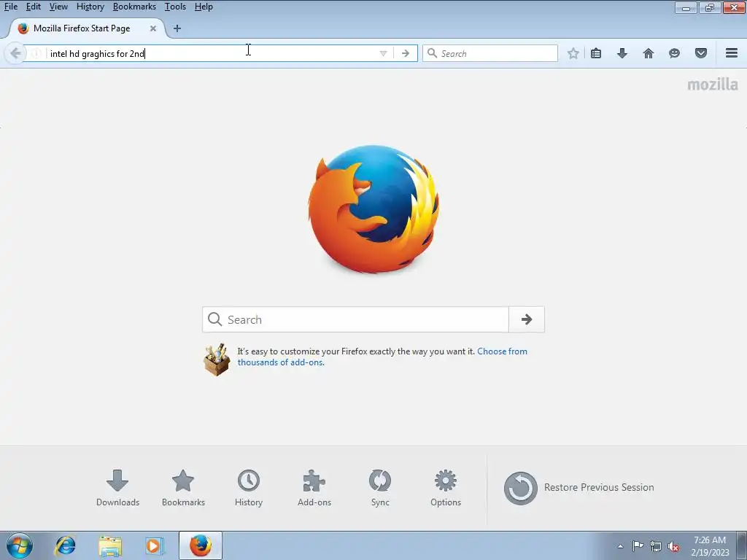This screenshot has height=560, width=747.
Task: Open the View menu
Action: tap(58, 7)
